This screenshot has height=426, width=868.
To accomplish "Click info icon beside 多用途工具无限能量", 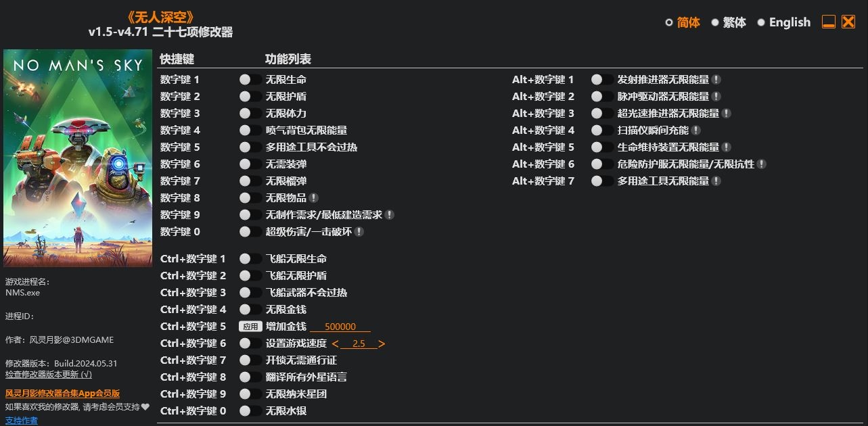I will pyautogui.click(x=716, y=181).
